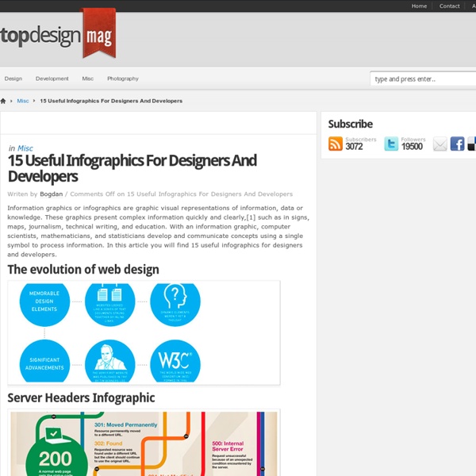
Task: Open the Contact link in top bar
Action: [x=449, y=6]
